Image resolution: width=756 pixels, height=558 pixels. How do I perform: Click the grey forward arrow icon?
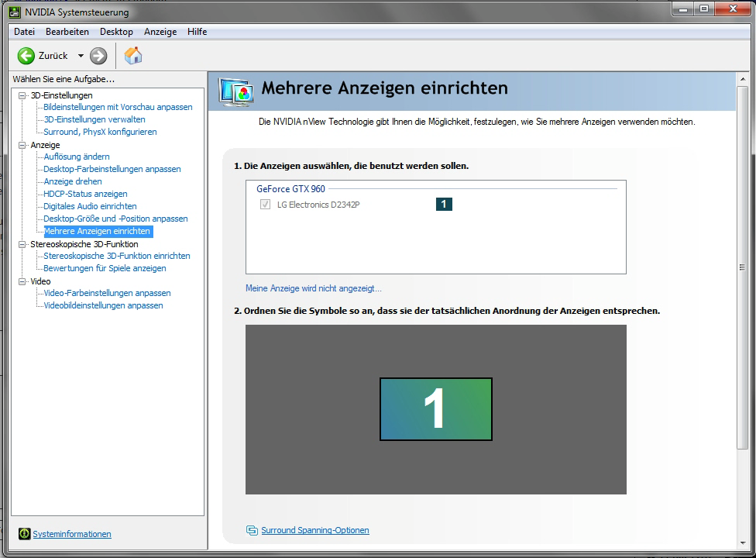tap(98, 56)
